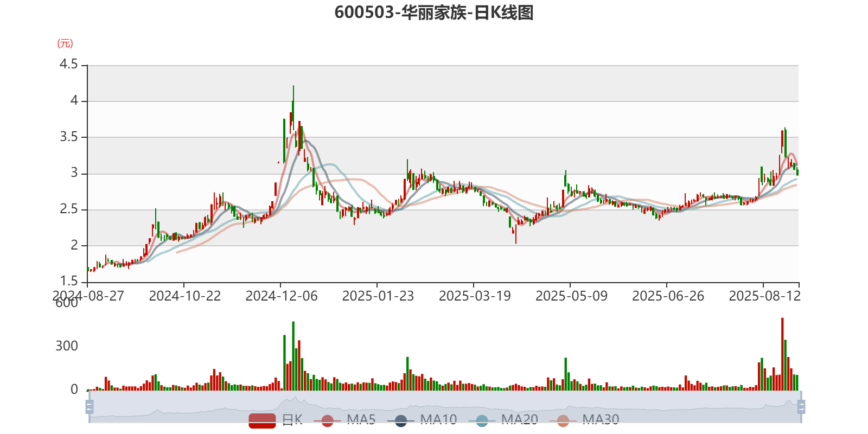
Task: Click the x-axis date label 2025-03-19
Action: coord(475,296)
